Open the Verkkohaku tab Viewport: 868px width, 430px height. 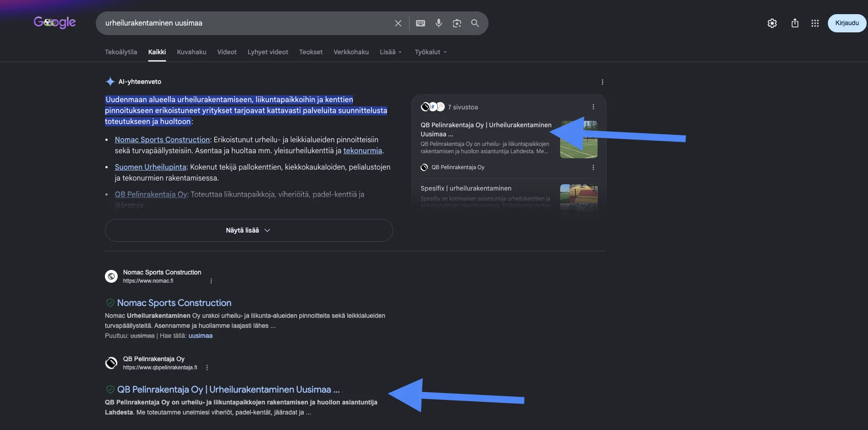click(351, 52)
